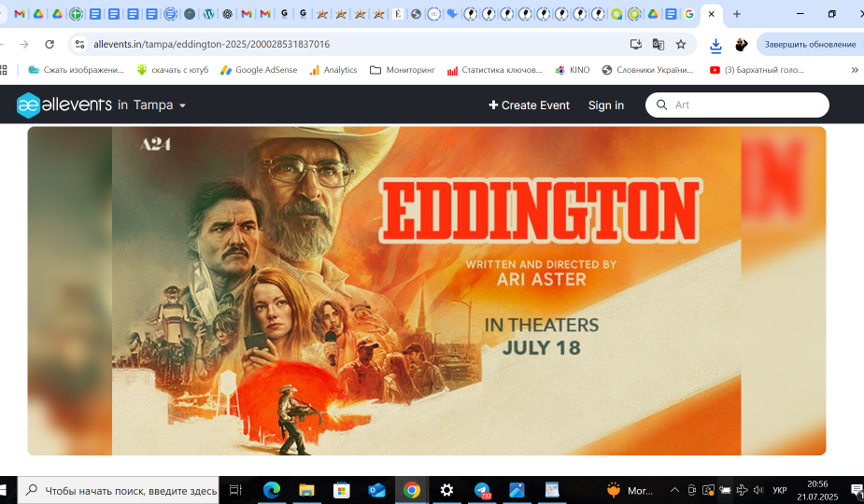Click the volume speaker tray icon

[x=758, y=490]
